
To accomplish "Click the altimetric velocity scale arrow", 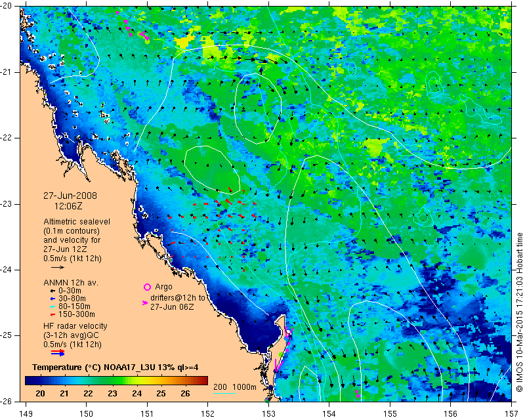I will click(x=58, y=267).
